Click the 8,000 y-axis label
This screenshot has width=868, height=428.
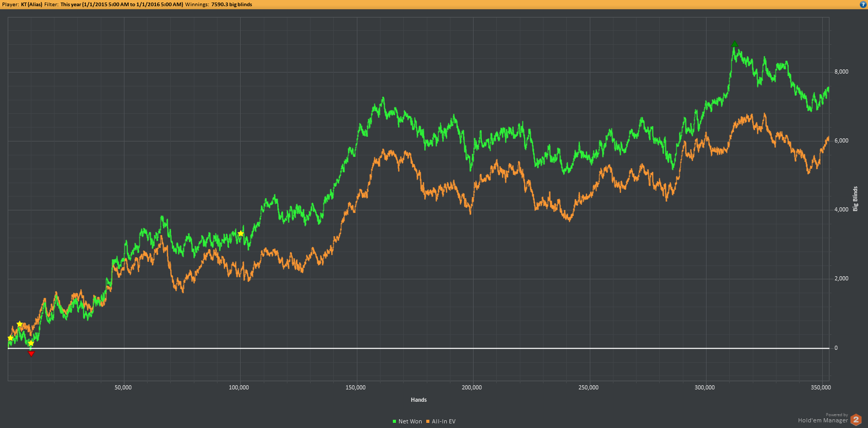point(841,72)
